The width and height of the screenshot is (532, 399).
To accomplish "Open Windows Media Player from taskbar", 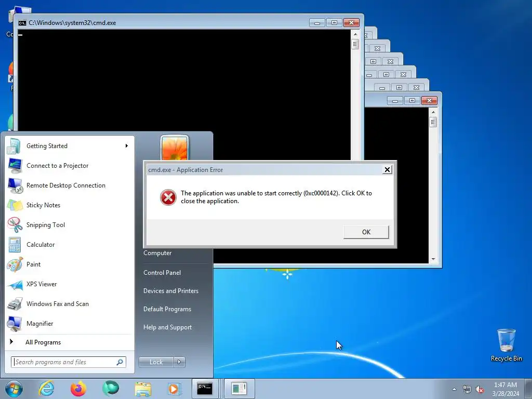I will click(175, 389).
